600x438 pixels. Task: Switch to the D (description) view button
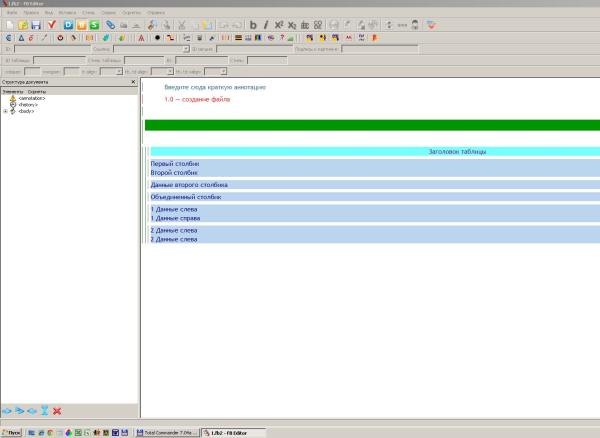click(x=67, y=24)
